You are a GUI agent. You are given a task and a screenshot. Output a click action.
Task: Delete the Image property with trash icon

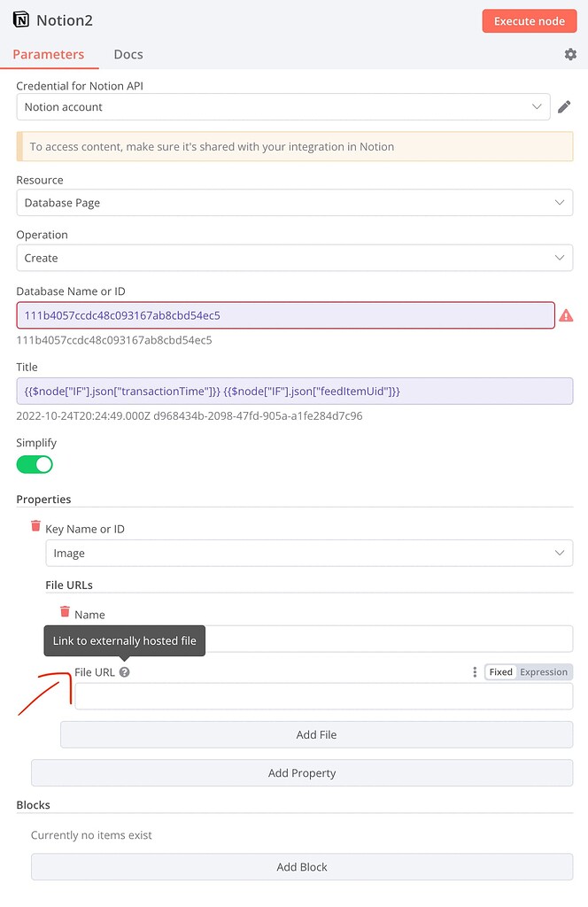point(35,526)
